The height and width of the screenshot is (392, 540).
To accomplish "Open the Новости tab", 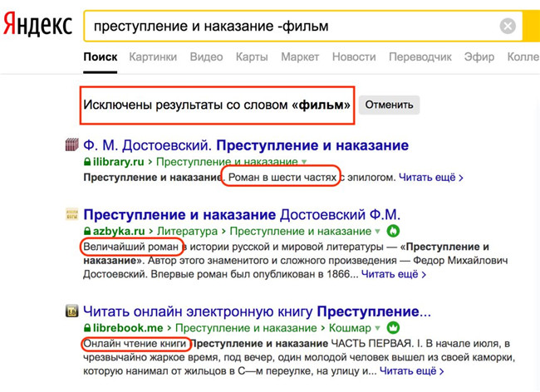I will (354, 56).
